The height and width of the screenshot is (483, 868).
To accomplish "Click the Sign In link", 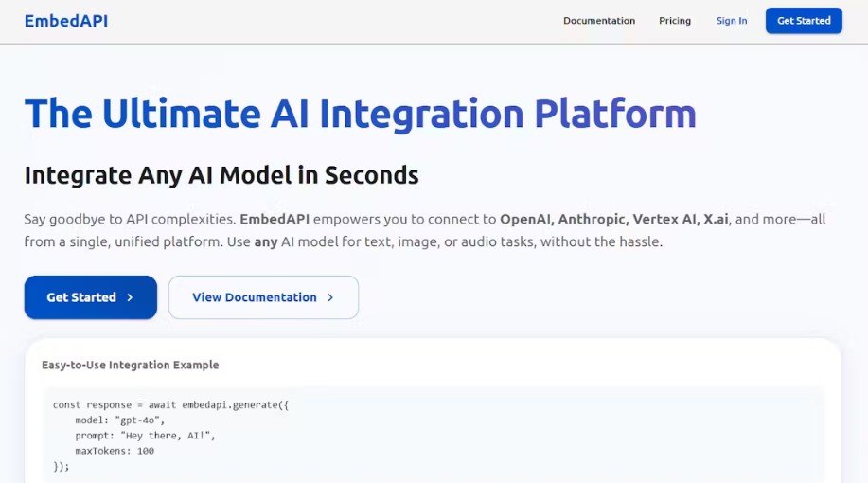I will 732,21.
